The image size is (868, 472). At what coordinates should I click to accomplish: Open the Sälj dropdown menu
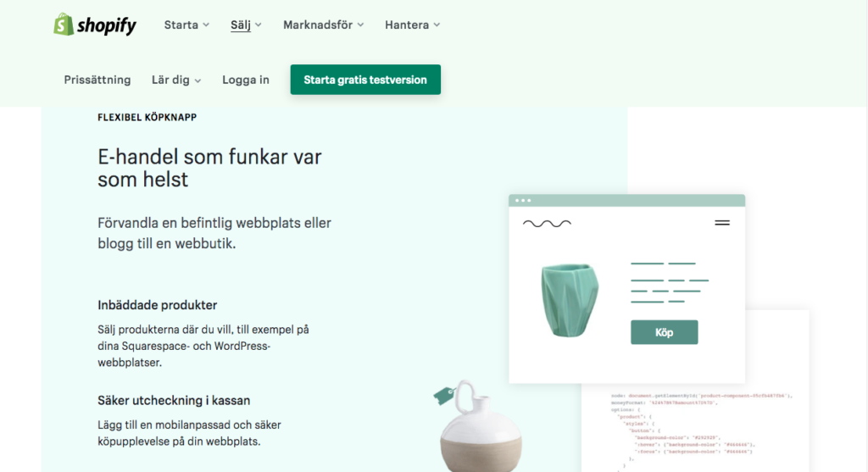[246, 25]
